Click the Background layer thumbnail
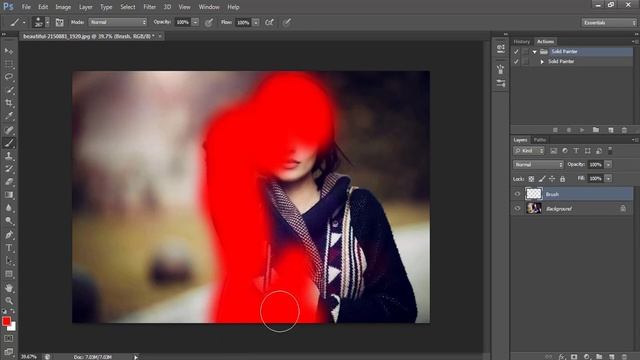 click(533, 208)
